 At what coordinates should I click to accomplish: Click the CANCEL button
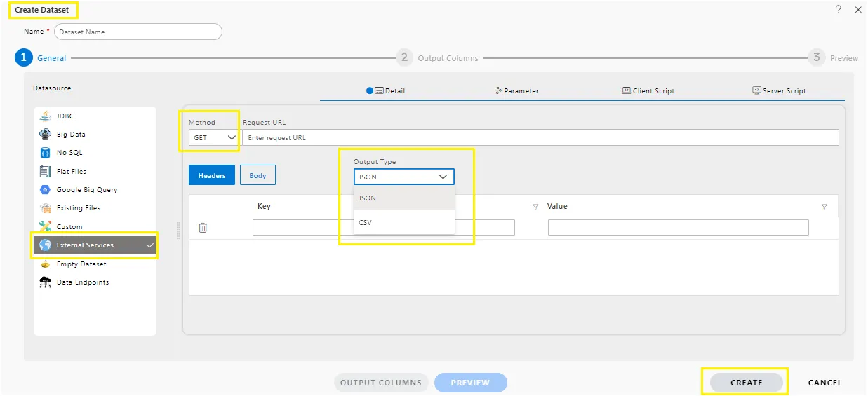pyautogui.click(x=824, y=383)
